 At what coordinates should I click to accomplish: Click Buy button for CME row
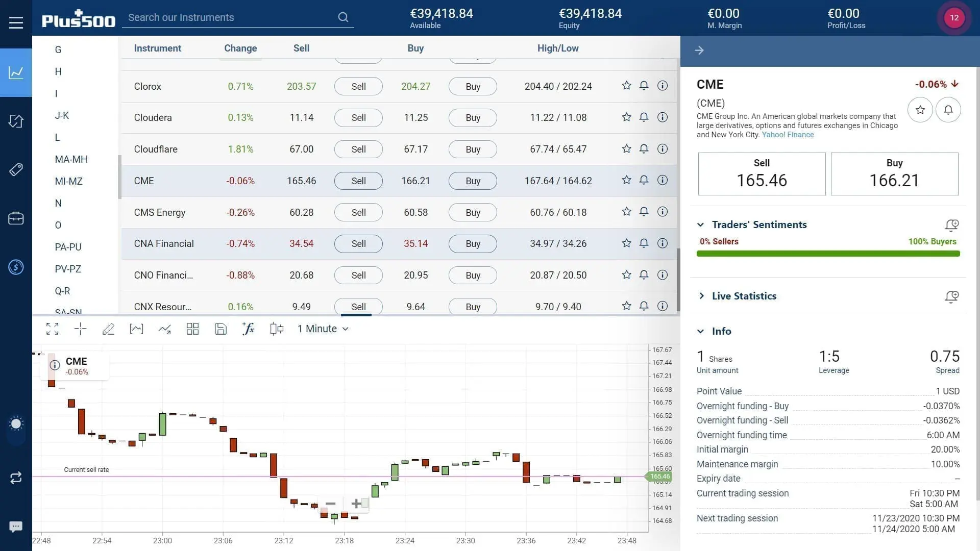pos(473,181)
